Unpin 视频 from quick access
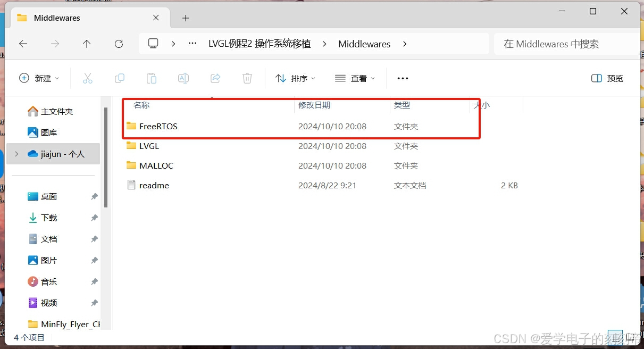 coord(94,303)
